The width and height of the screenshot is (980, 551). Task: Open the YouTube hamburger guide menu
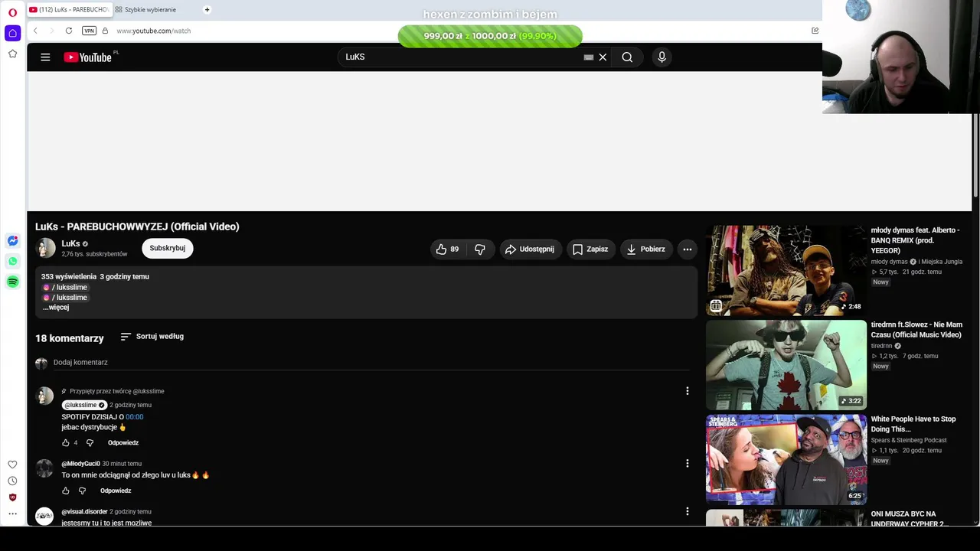point(45,57)
